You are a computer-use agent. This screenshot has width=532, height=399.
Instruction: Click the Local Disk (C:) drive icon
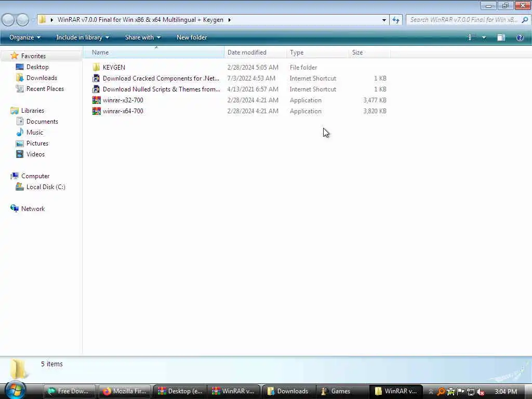[x=20, y=187]
